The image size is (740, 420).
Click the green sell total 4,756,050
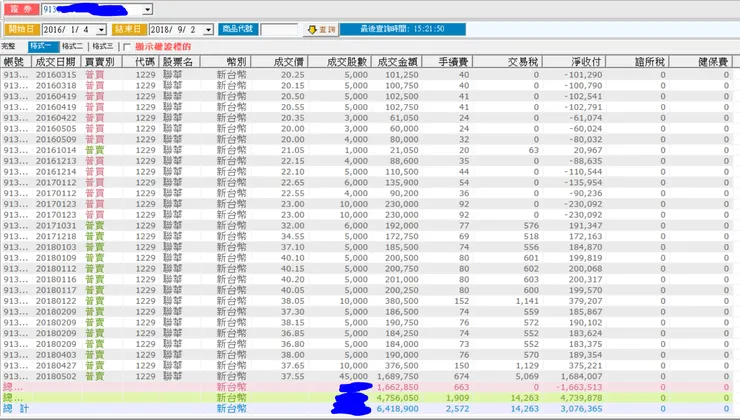click(397, 398)
